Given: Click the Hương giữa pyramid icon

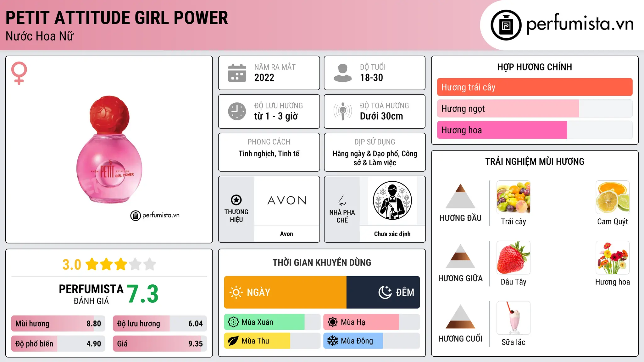Looking at the screenshot, I should [x=461, y=256].
